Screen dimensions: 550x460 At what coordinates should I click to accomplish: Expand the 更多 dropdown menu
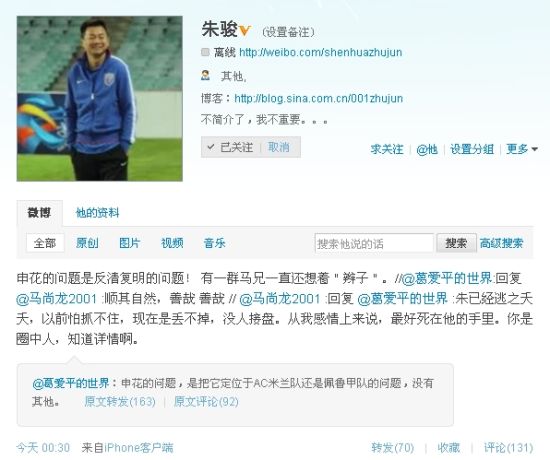pos(522,149)
